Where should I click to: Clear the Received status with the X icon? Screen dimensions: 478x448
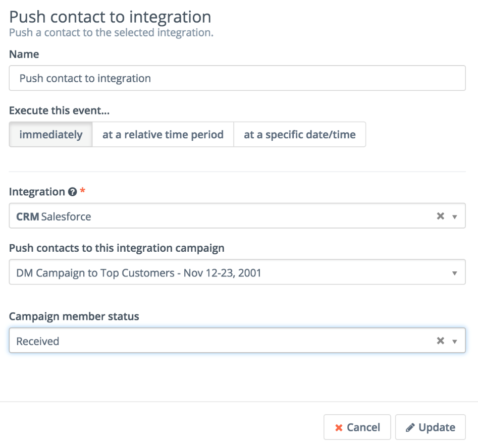(x=440, y=341)
